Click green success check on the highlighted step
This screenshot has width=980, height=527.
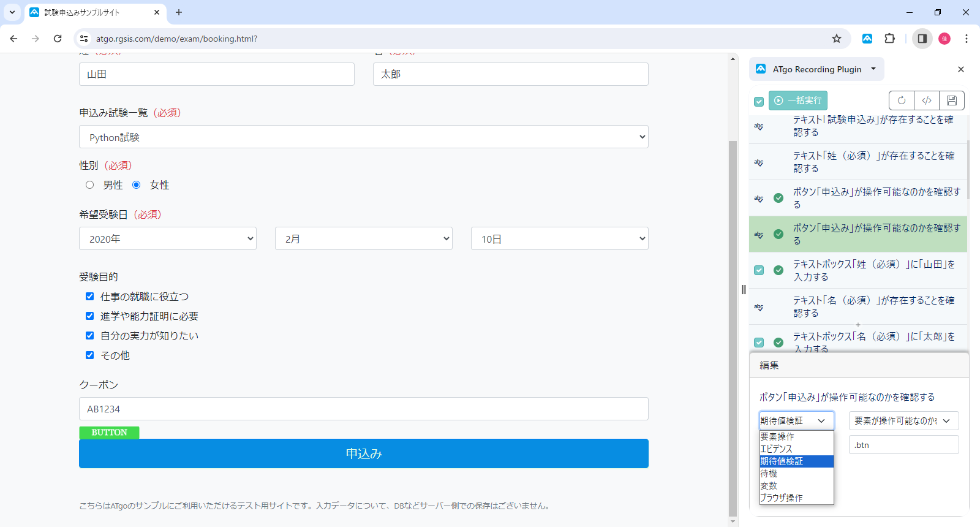[x=778, y=234]
